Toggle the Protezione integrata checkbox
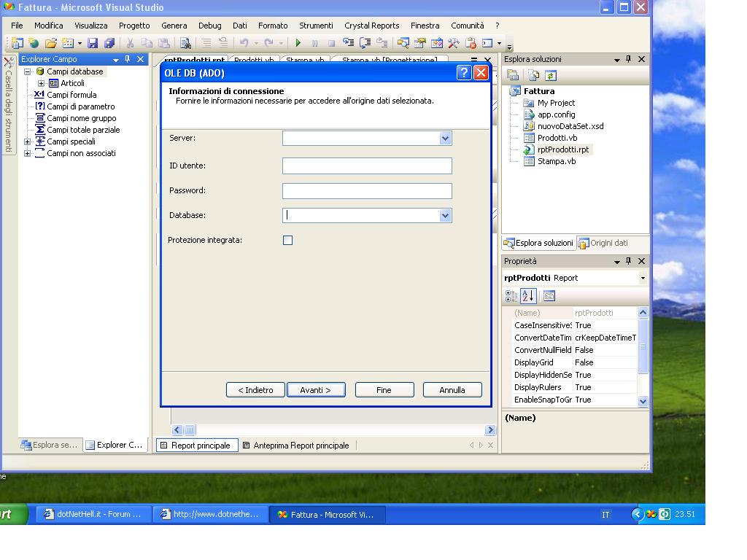Viewport: 747px width, 560px height. click(287, 240)
